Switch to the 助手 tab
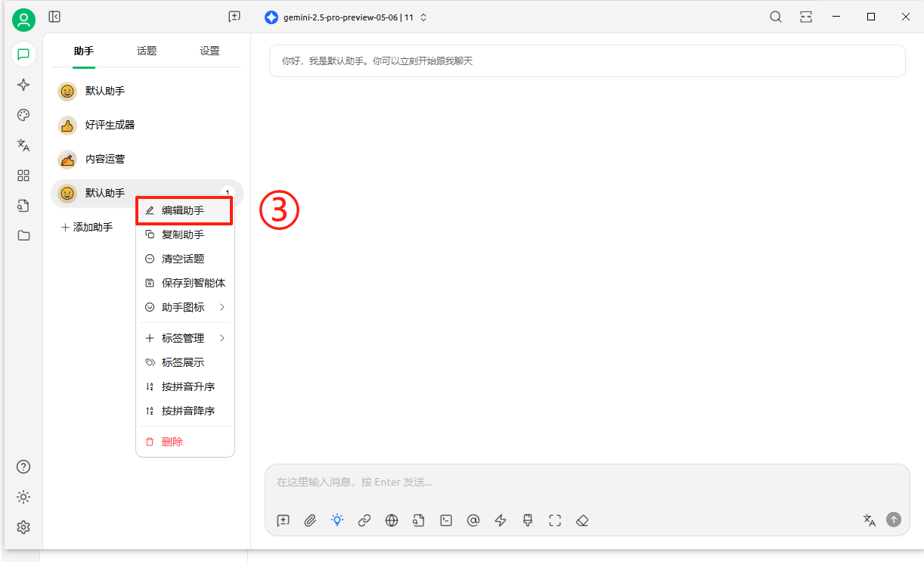924x562 pixels. tap(84, 51)
